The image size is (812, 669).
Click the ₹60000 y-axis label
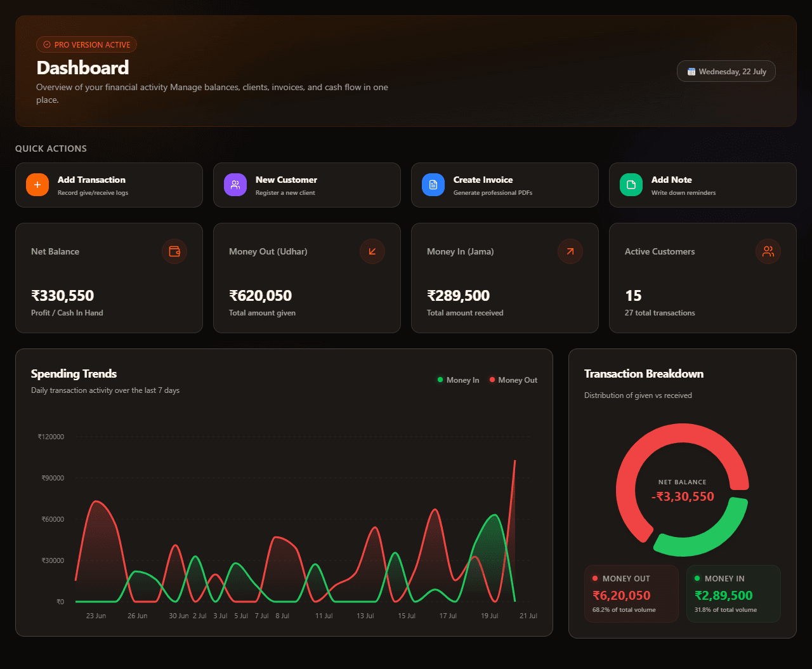tap(53, 519)
